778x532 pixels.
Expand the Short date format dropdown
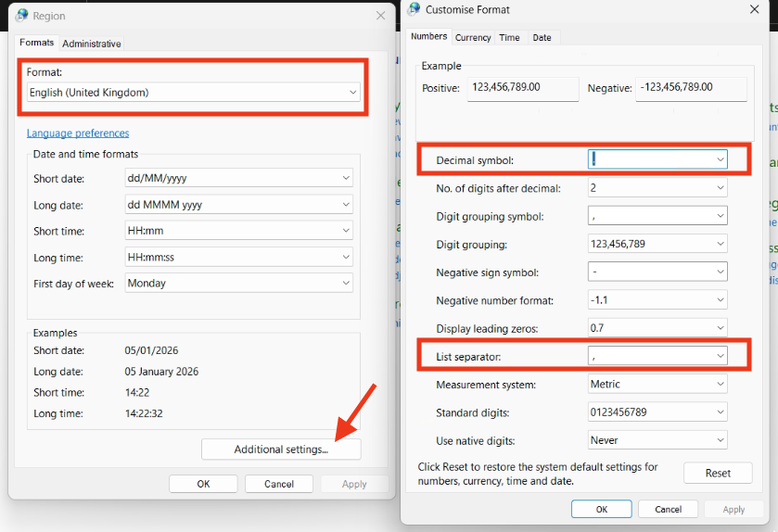[238, 178]
